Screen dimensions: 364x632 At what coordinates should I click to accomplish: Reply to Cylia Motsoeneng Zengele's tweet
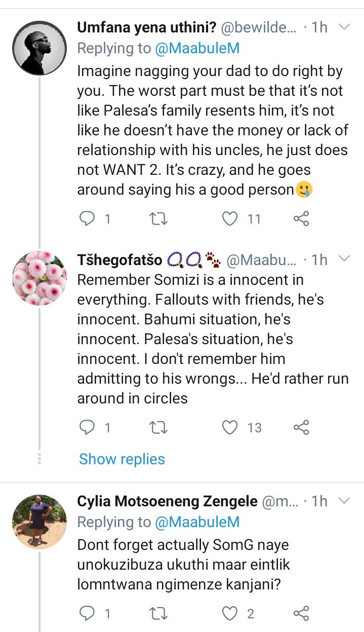click(88, 614)
